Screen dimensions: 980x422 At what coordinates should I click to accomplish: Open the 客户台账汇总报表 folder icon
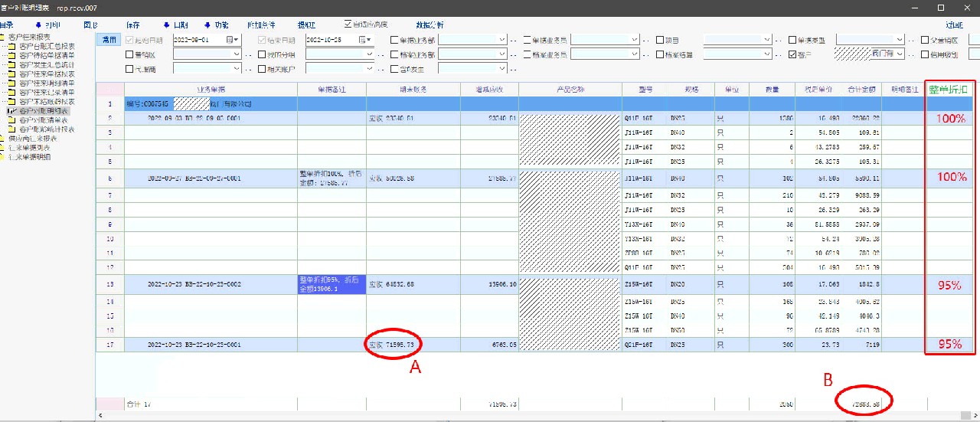click(12, 46)
